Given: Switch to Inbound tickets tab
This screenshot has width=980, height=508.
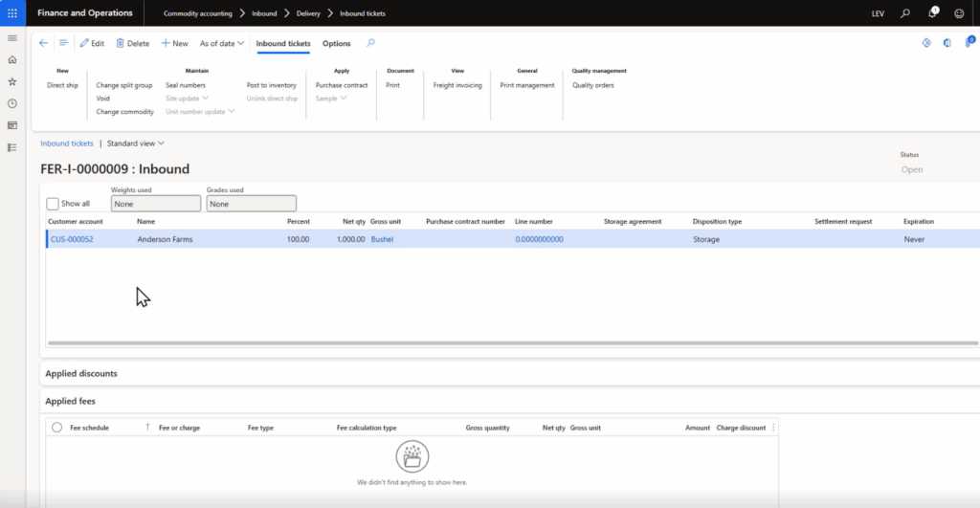Looking at the screenshot, I should click(283, 43).
